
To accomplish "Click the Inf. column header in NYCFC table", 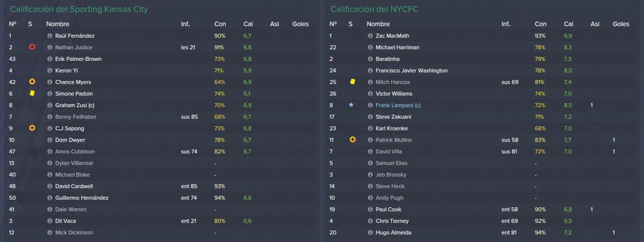I will pyautogui.click(x=506, y=24).
